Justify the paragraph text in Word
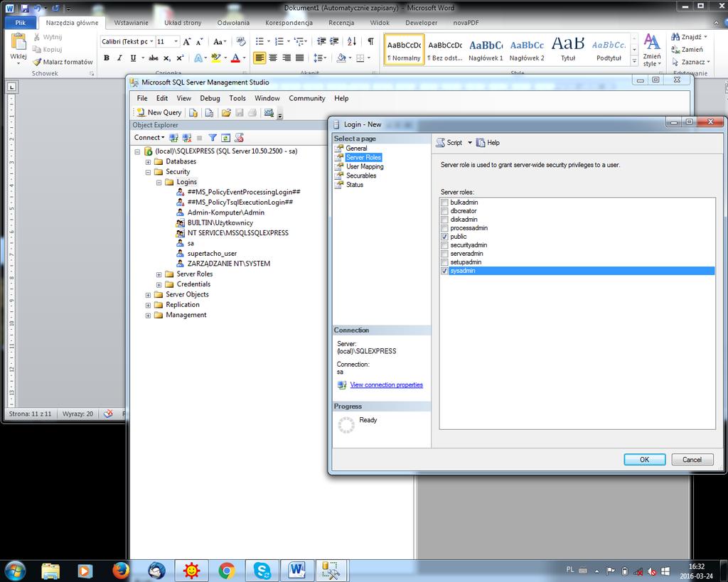The width and height of the screenshot is (728, 582). [300, 58]
